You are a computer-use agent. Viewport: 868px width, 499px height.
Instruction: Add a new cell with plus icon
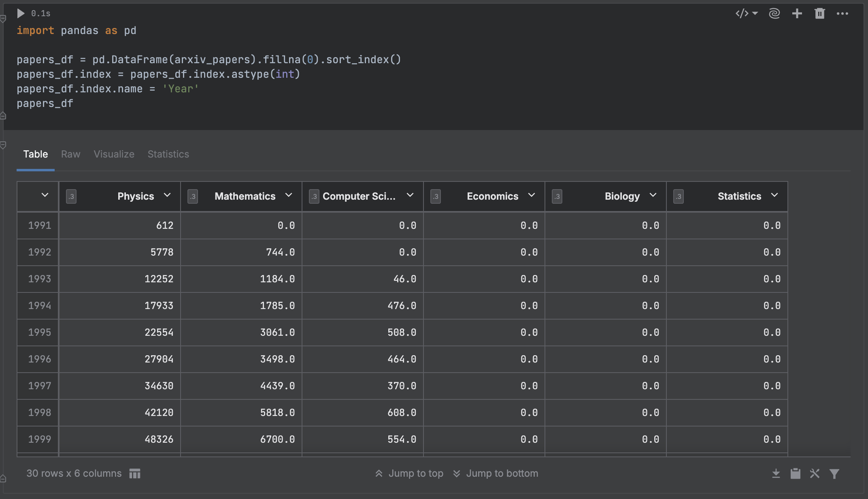pos(797,13)
